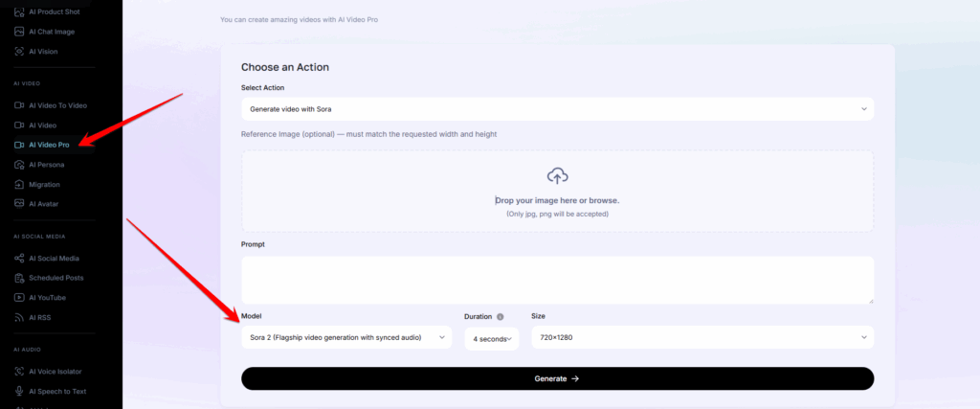Click inside the Prompt text field
Viewport: 980px width, 409px height.
tap(557, 280)
